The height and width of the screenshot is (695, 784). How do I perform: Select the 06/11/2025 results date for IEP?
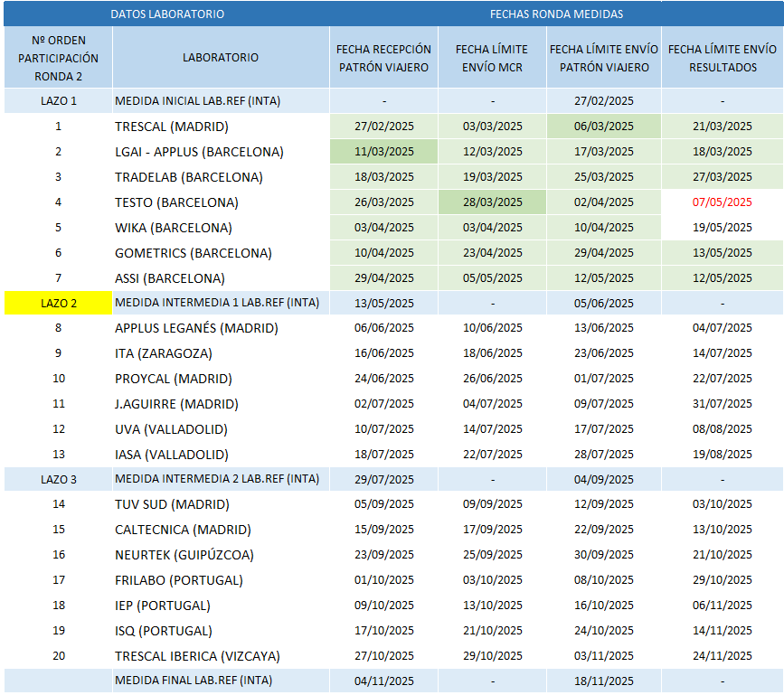722,606
